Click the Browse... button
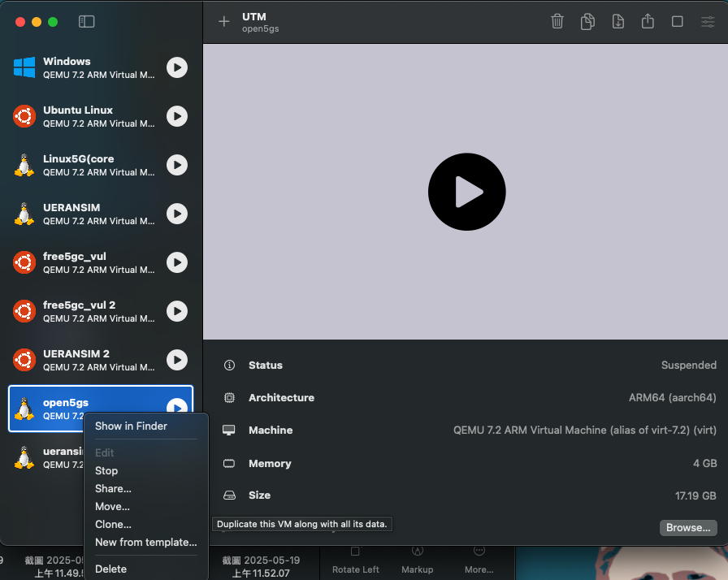This screenshot has height=580, width=728. [688, 527]
